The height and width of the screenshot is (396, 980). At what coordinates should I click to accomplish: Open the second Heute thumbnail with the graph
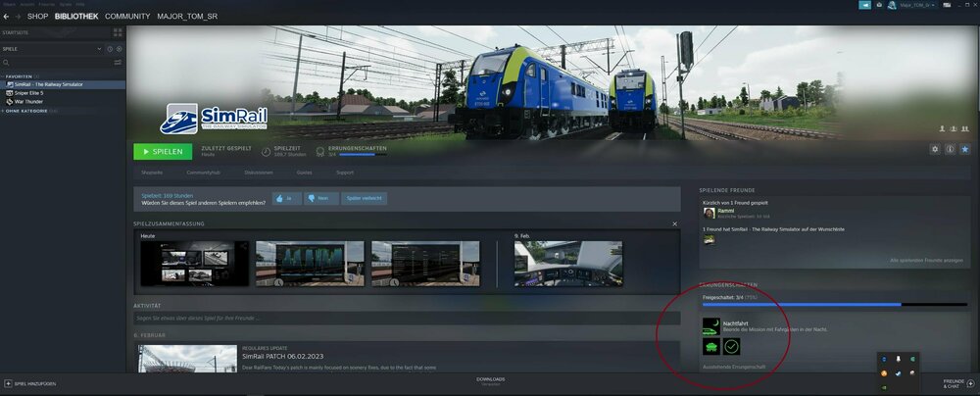click(x=310, y=264)
